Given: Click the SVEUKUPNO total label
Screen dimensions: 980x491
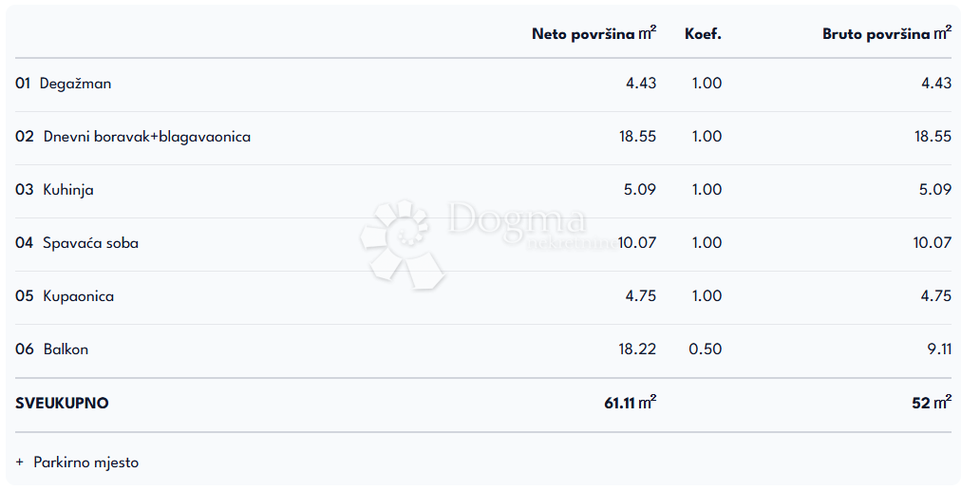Looking at the screenshot, I should (62, 403).
